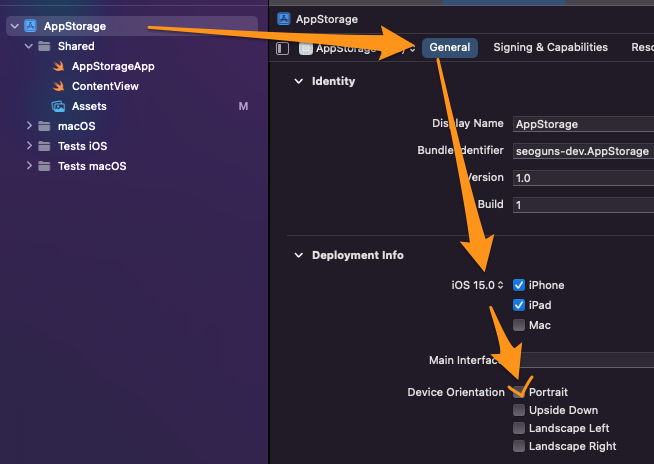
Task: Expand the macOS folder
Action: (x=29, y=126)
